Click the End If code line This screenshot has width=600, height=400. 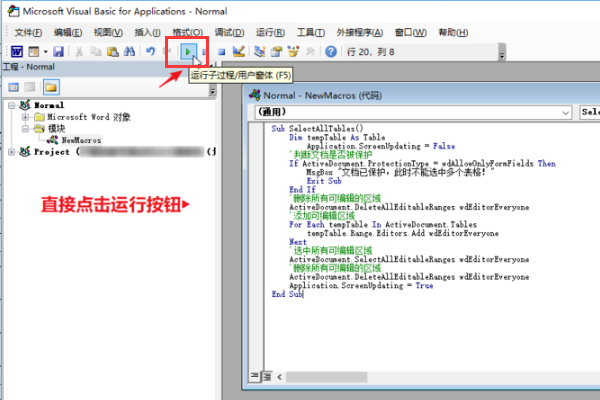(x=302, y=189)
